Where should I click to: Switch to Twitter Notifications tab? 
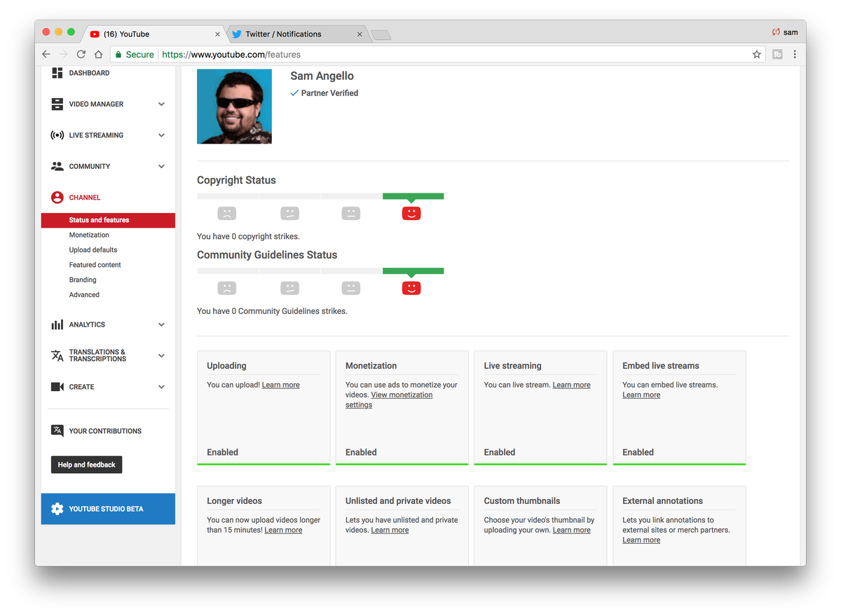coord(296,34)
